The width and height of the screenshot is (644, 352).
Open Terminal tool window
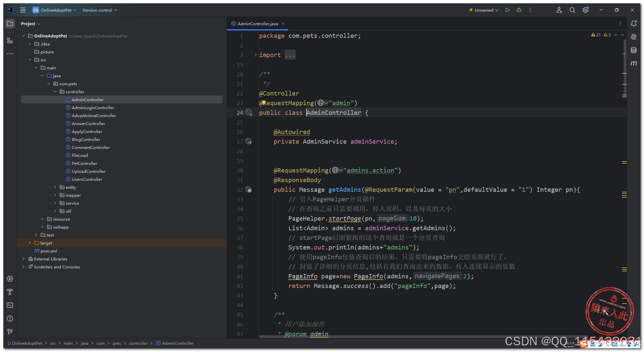[10, 305]
